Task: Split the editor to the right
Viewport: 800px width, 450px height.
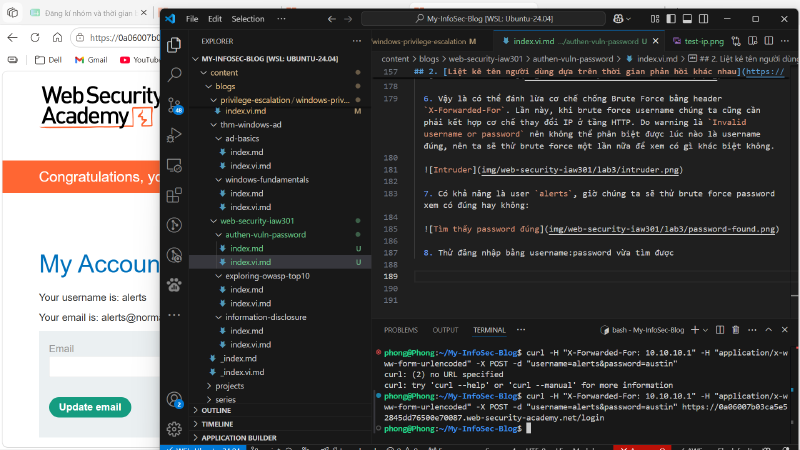Action: tap(768, 41)
